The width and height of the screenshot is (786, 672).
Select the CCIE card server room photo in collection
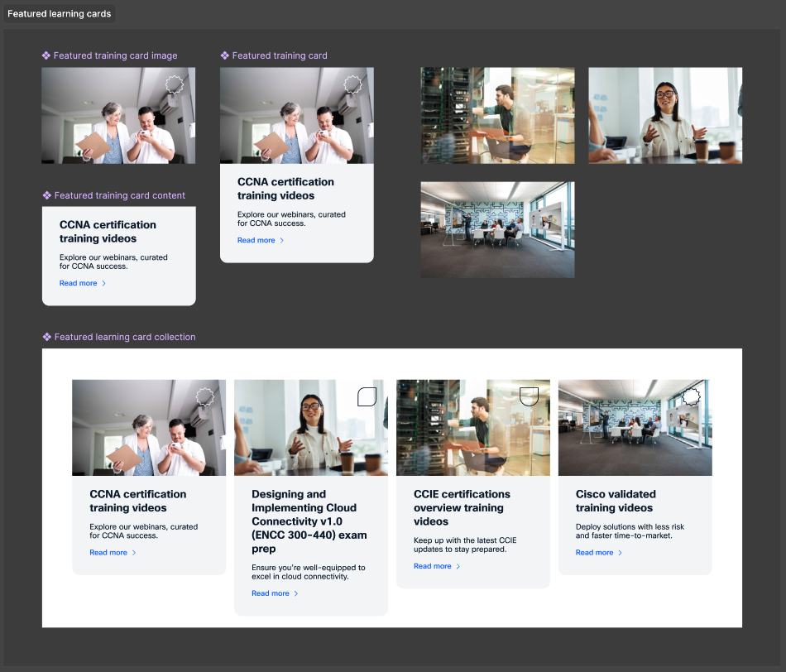tap(473, 428)
